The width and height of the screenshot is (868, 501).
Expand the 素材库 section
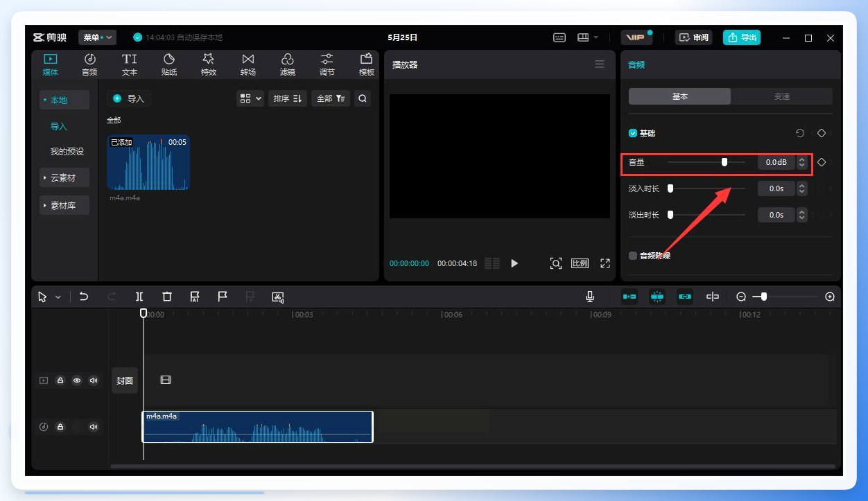pos(64,205)
